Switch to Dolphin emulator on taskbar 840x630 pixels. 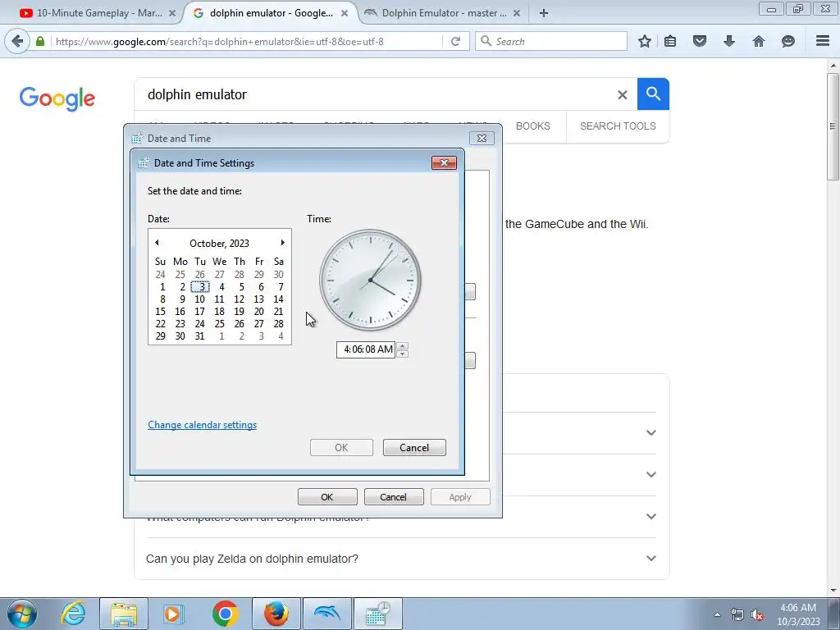326,614
